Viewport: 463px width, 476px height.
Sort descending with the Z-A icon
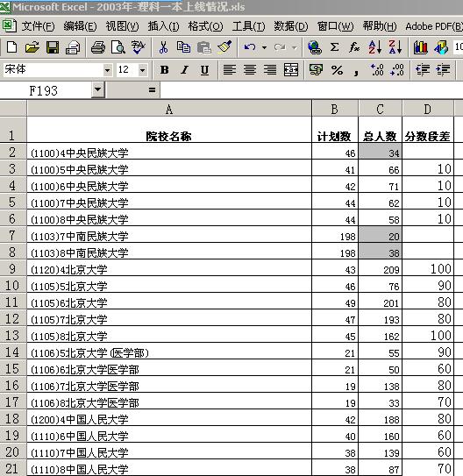click(x=395, y=47)
